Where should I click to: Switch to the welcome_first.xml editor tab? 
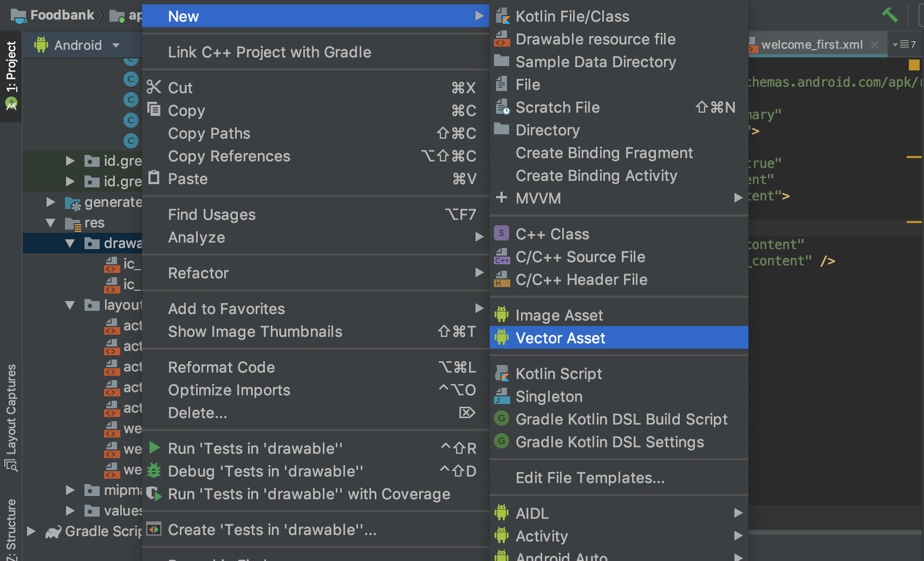811,44
